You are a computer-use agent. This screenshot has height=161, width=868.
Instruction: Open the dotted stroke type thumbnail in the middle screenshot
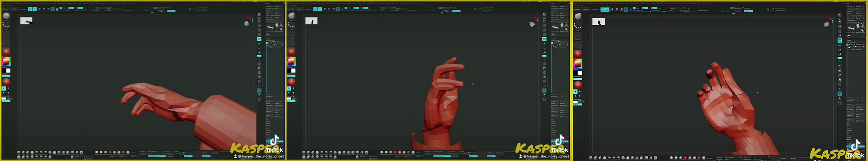[291, 26]
